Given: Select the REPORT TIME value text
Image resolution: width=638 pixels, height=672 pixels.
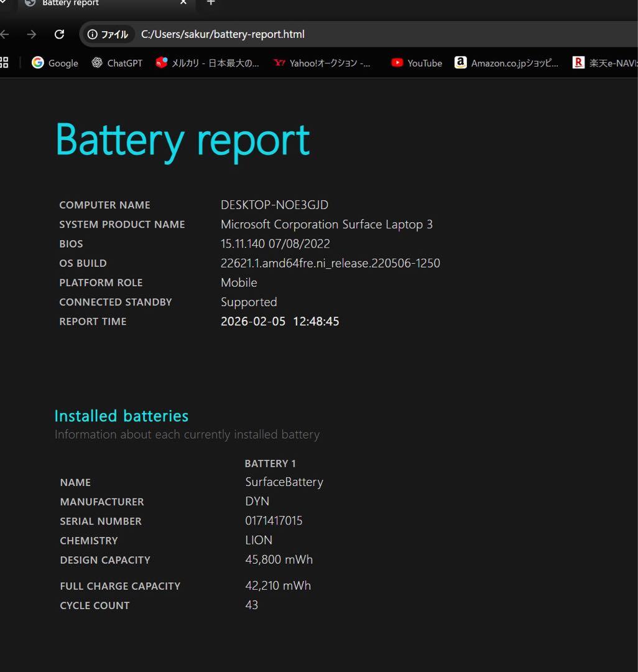Looking at the screenshot, I should pyautogui.click(x=280, y=321).
